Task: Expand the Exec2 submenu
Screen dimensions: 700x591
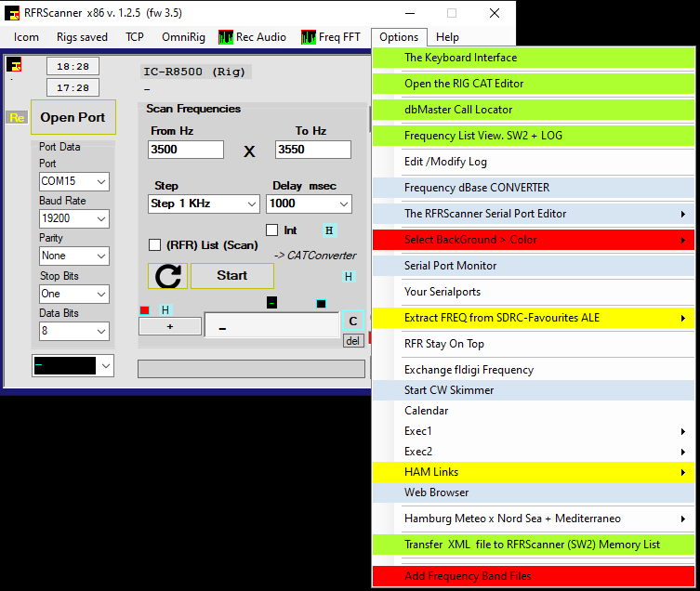Action: (534, 452)
